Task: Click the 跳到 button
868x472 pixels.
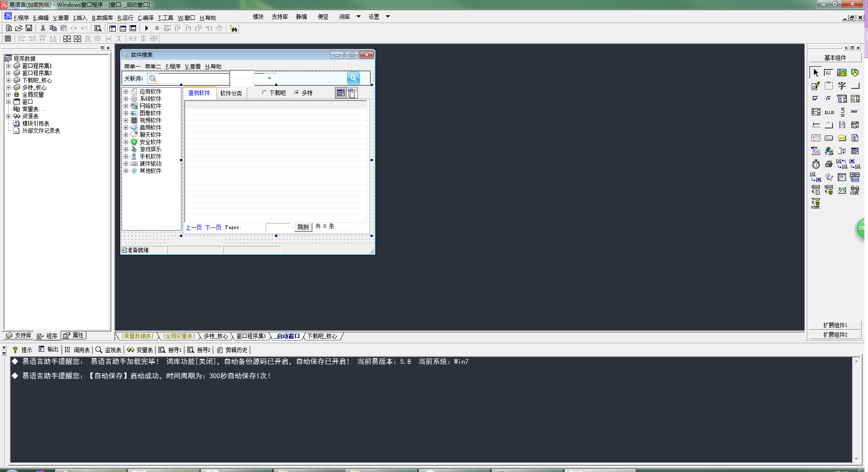Action: coord(303,227)
